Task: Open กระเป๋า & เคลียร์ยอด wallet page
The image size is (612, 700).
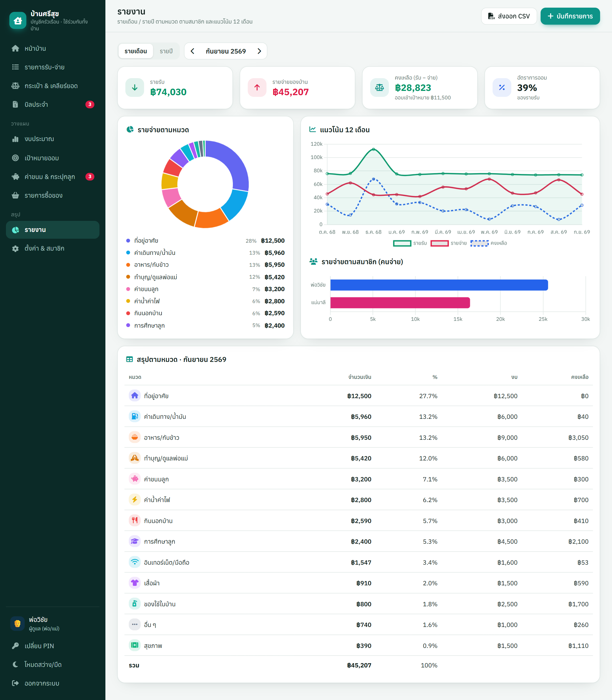Action: point(53,86)
